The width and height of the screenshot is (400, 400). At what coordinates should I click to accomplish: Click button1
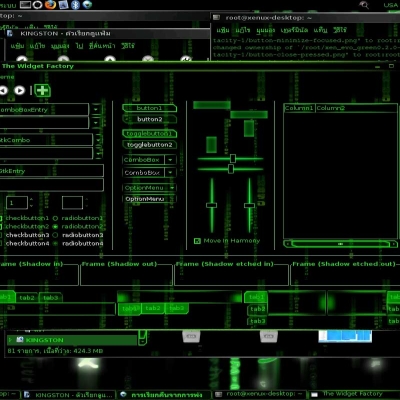[149, 108]
